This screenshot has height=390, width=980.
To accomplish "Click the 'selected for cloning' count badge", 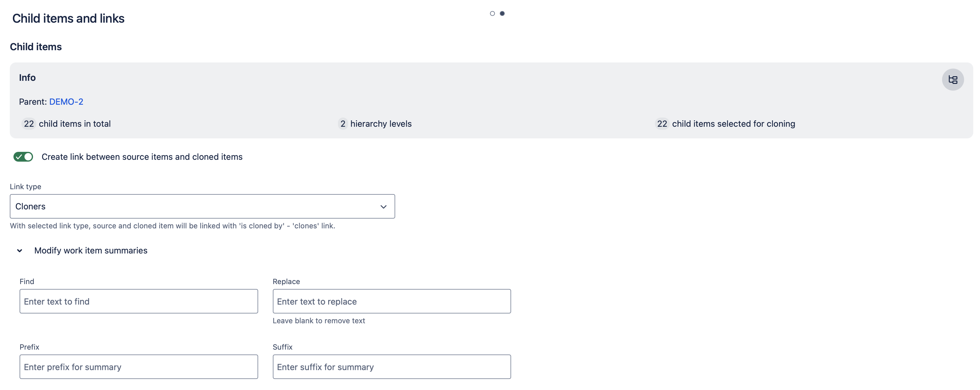I will [x=662, y=124].
